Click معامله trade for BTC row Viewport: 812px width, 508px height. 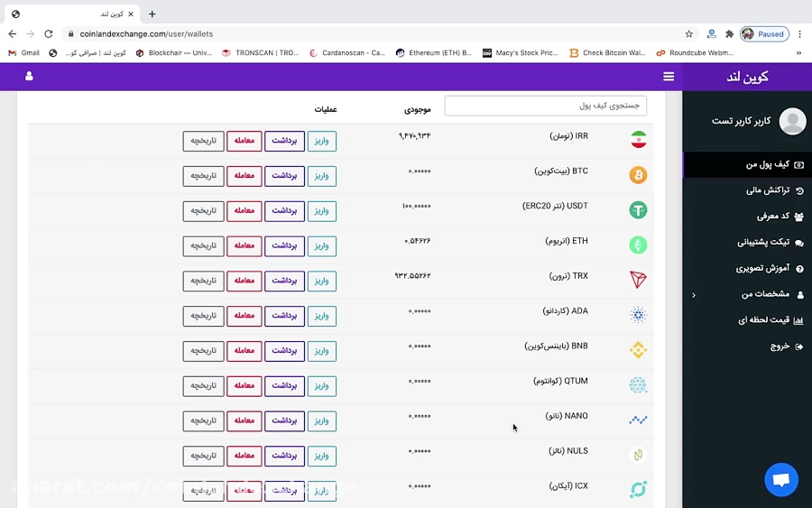(x=244, y=176)
